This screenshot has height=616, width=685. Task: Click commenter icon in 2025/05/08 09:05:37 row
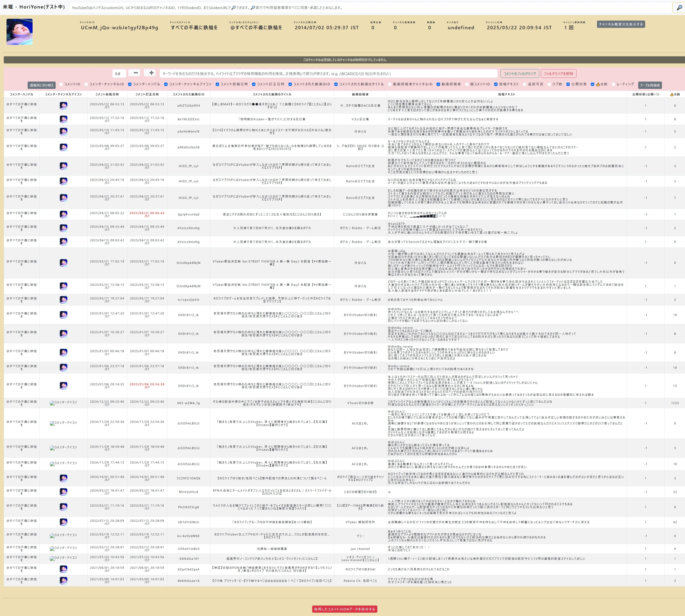[63, 147]
